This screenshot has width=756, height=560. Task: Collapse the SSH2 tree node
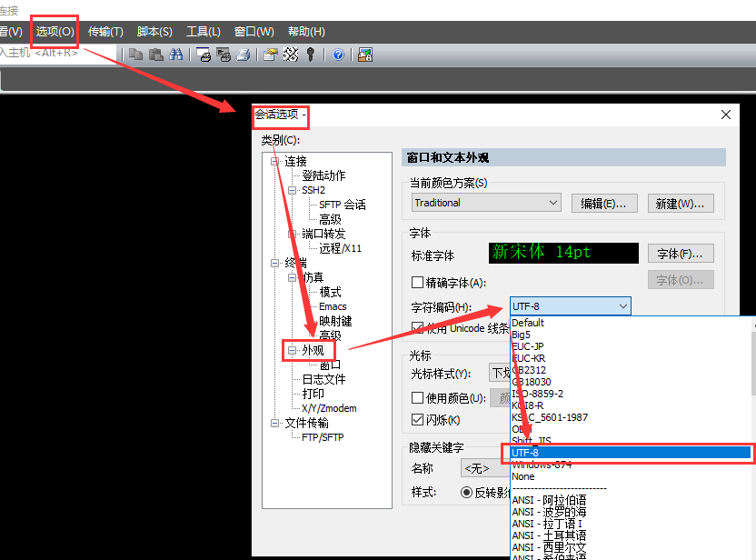click(292, 191)
